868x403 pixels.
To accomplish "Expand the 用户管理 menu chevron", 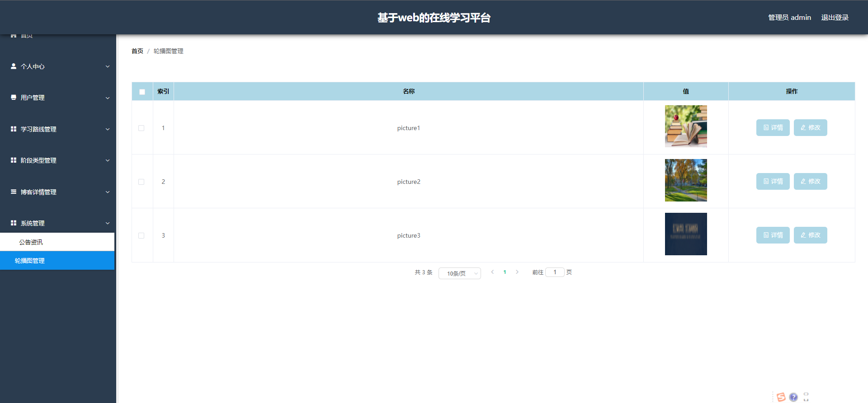I will (x=108, y=98).
